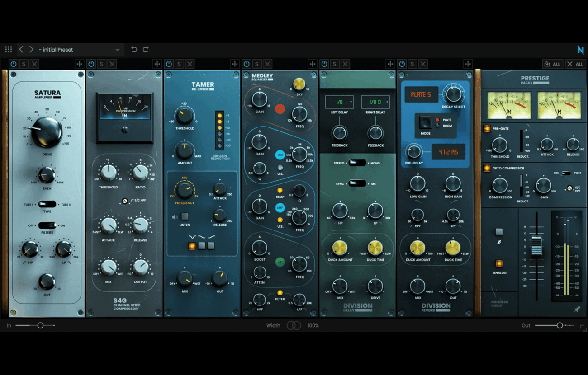Viewport: 588px width, 375px height.
Task: Click the PLATE 5 reverb display
Action: click(421, 94)
